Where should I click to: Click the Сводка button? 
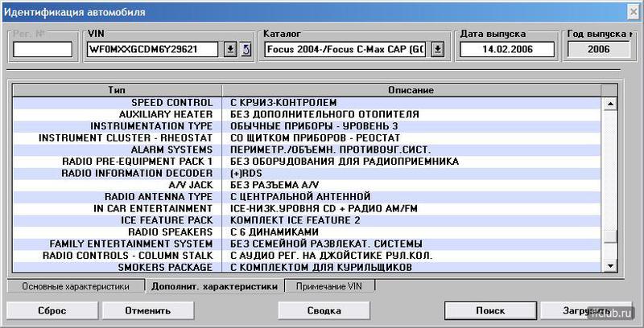[x=324, y=311]
